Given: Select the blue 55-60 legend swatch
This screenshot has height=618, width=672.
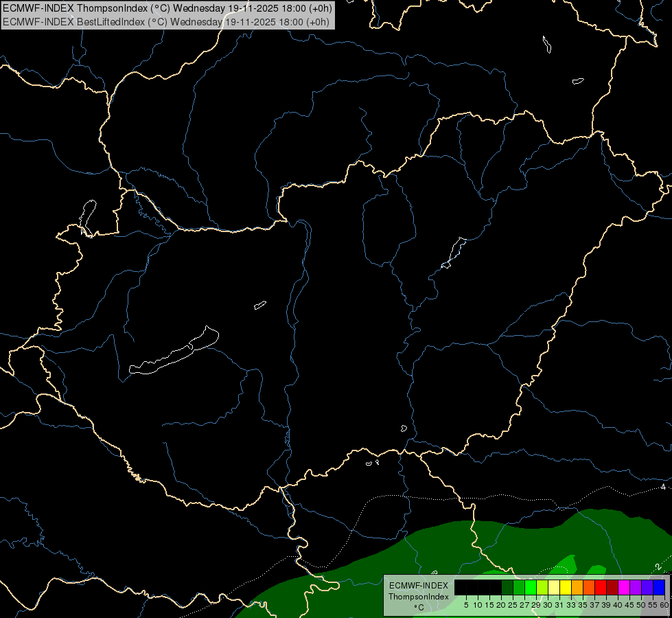Looking at the screenshot, I should pos(659,587).
